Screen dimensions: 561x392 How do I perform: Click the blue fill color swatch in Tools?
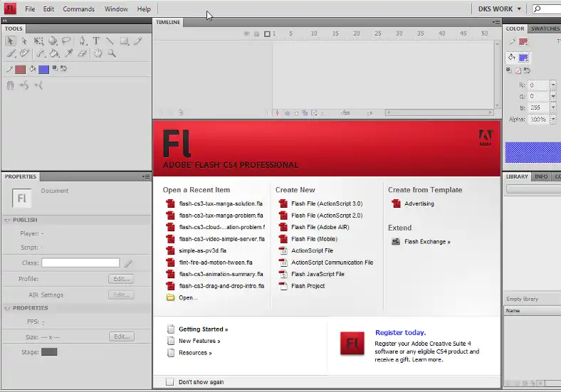(43, 69)
